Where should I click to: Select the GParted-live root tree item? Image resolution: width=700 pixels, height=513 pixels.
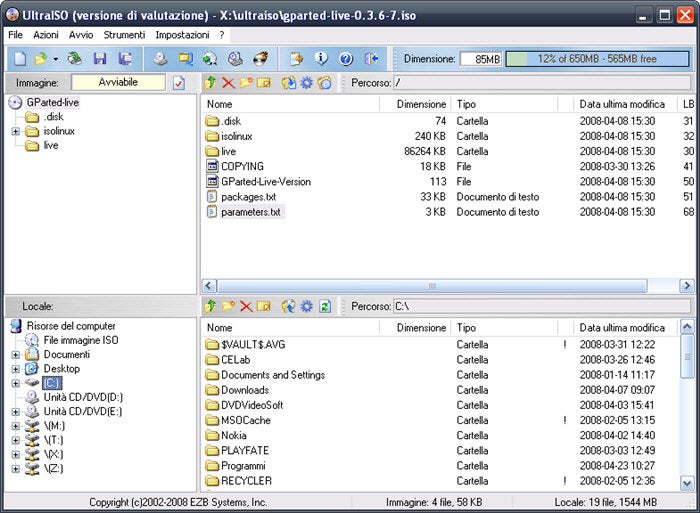(x=52, y=102)
